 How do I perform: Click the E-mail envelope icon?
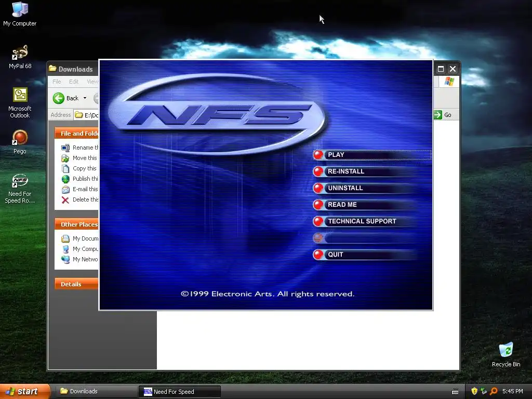[65, 189]
